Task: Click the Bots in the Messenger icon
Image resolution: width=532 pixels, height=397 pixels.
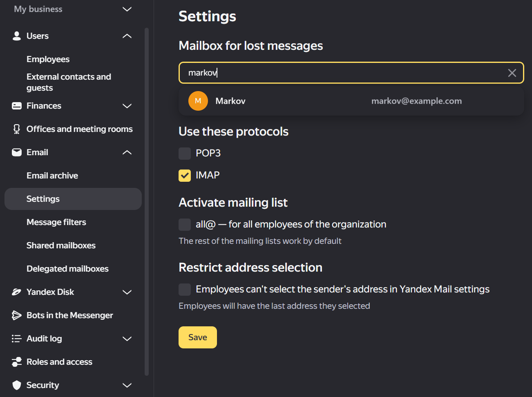Action: [17, 315]
